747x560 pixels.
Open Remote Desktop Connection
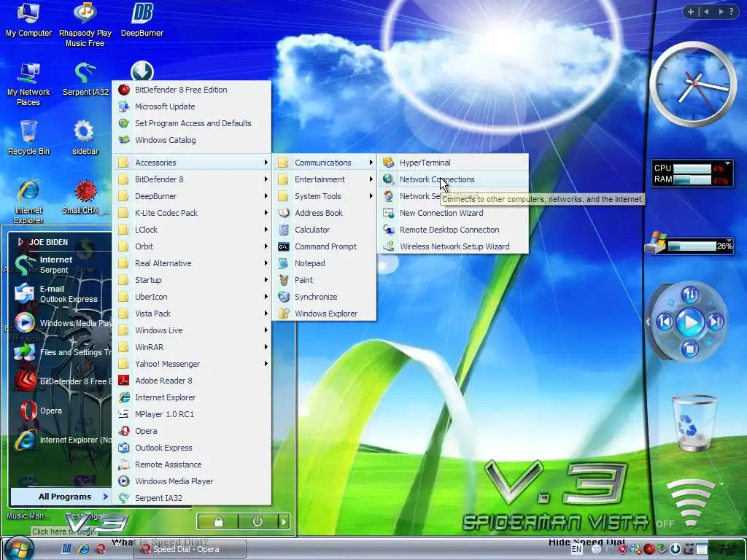point(453,230)
